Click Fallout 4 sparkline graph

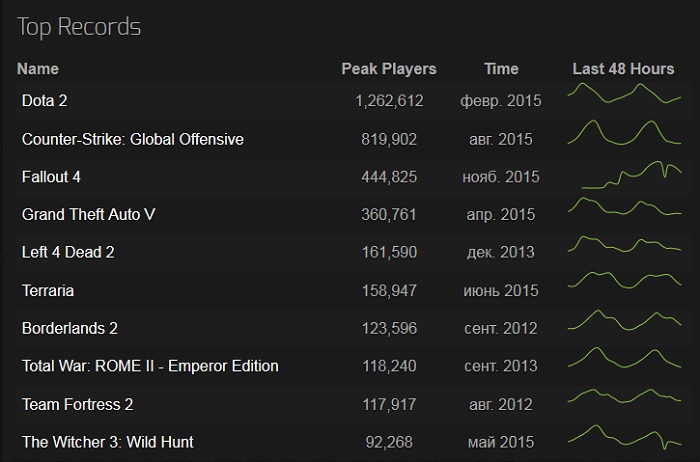pos(630,175)
